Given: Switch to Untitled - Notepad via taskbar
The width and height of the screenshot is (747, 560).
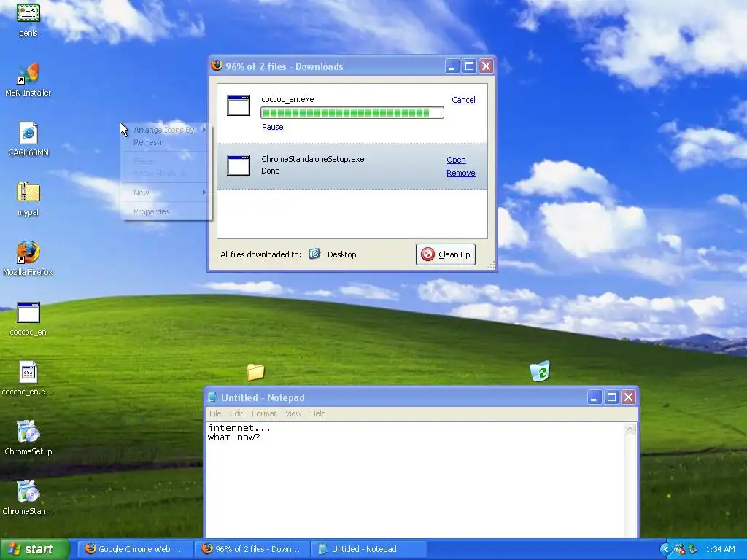Looking at the screenshot, I should pos(368,549).
